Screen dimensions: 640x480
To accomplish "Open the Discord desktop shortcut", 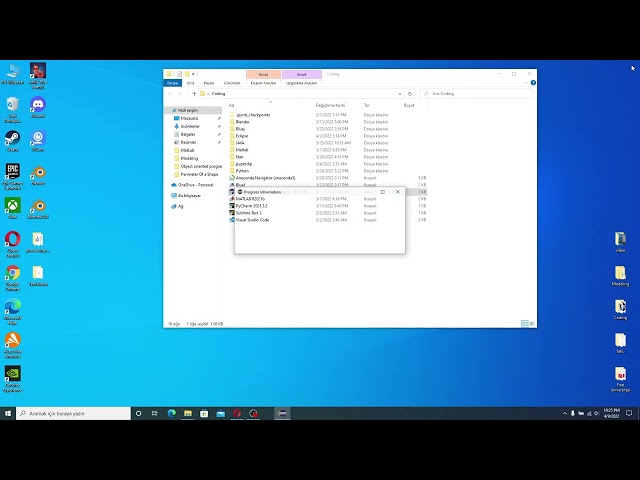I will pos(38,107).
